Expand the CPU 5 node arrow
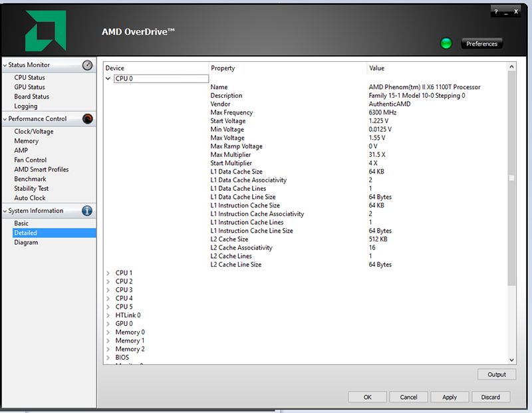The image size is (532, 413). tap(108, 307)
